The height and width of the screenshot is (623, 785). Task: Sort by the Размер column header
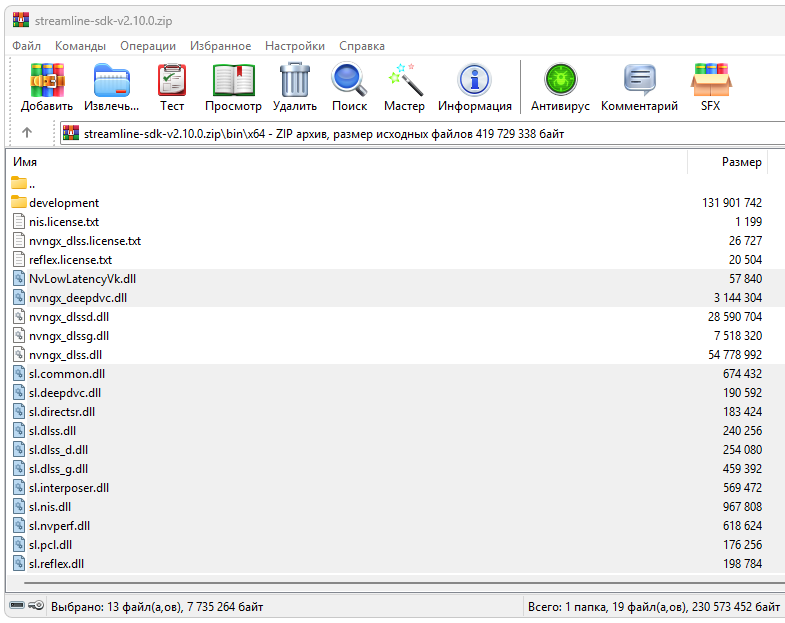tap(727, 162)
